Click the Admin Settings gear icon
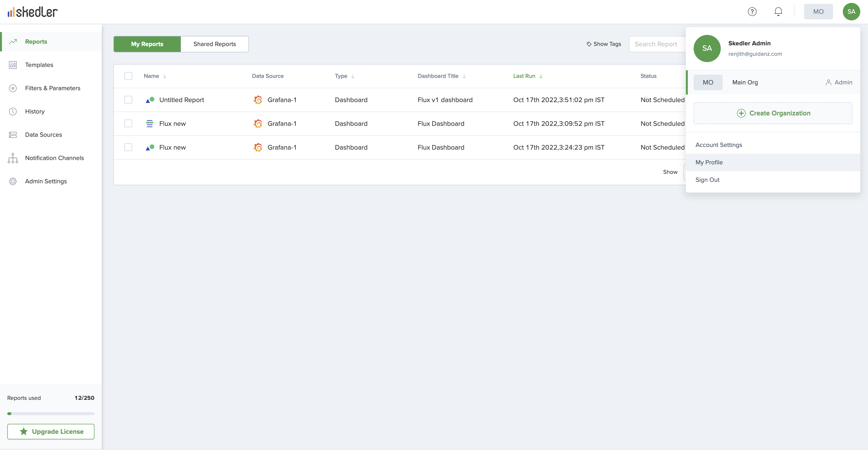The image size is (868, 451). coord(13,181)
